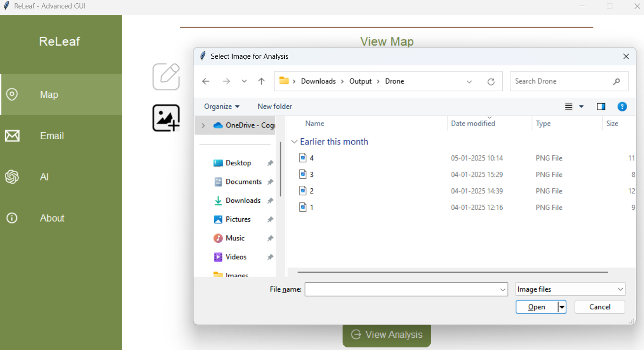The image size is (644, 350).
Task: Open the recent locations dropdown chevron
Action: (x=244, y=81)
